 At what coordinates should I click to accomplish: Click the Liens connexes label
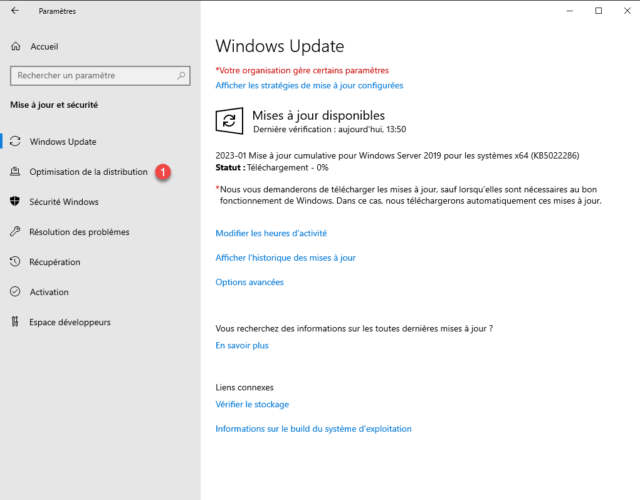(x=244, y=387)
